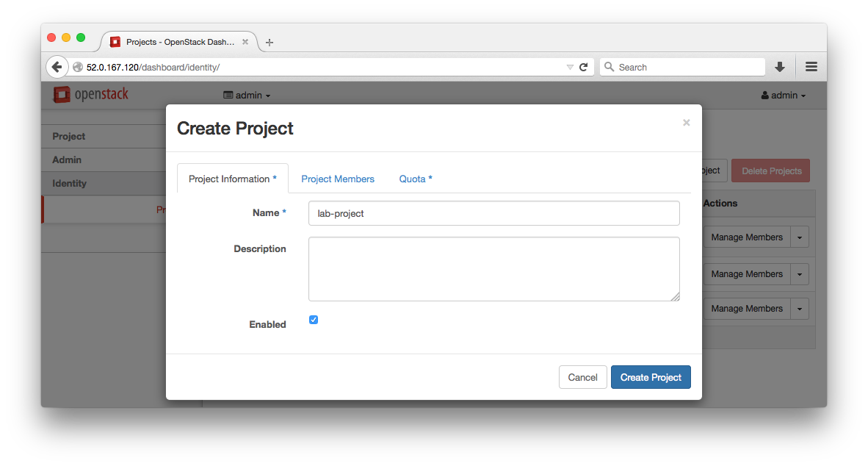Viewport: 868px width, 466px height.
Task: Click the downloads arrow icon
Action: point(779,66)
